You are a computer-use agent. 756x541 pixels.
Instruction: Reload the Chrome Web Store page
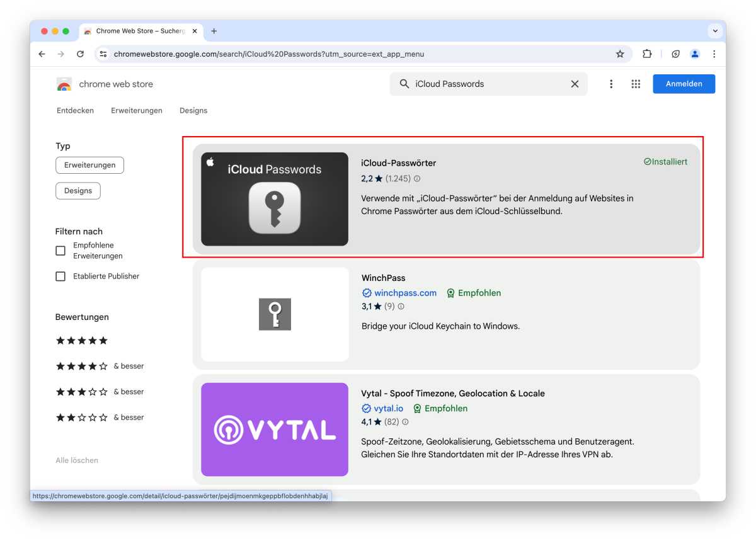click(80, 54)
